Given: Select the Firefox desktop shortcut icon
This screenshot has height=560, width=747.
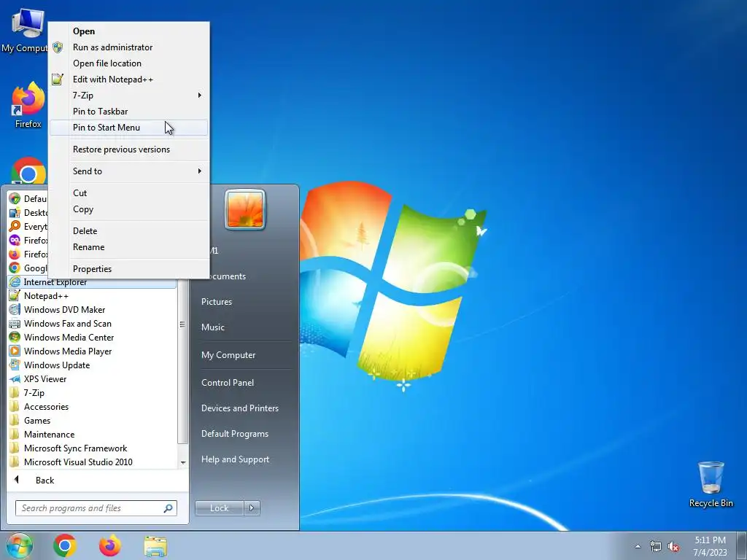Looking at the screenshot, I should click(x=28, y=105).
